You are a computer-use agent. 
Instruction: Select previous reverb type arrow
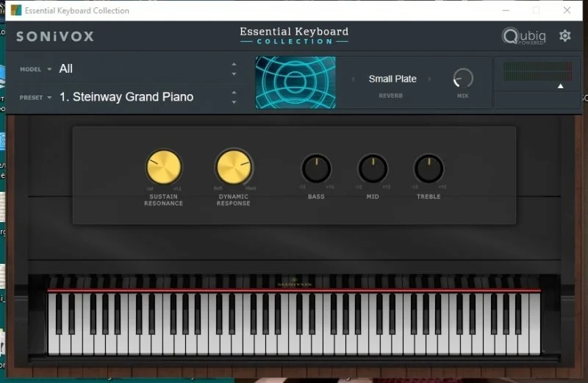pos(353,79)
